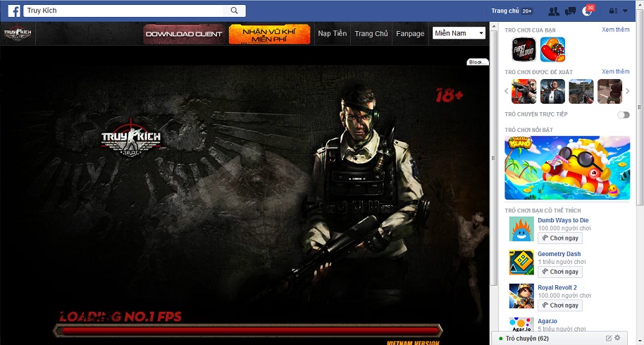Toggle Trò chuyện trực tiếp switch
Image resolution: width=644 pixels, height=345 pixels.
point(623,115)
